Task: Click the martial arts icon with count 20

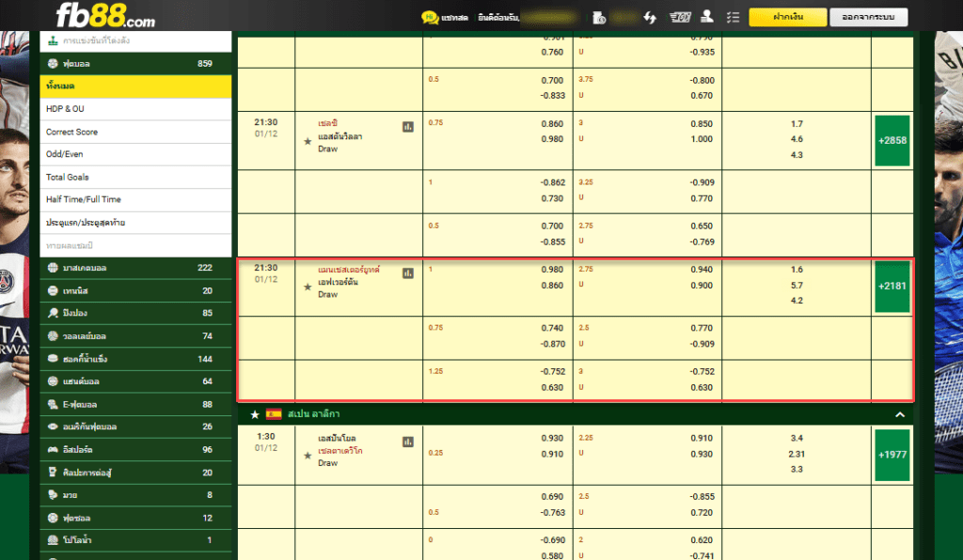Action: click(x=53, y=473)
